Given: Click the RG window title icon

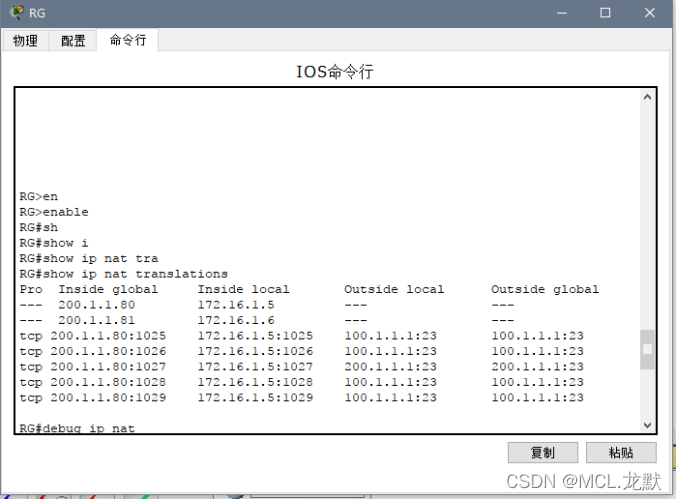Looking at the screenshot, I should point(16,13).
